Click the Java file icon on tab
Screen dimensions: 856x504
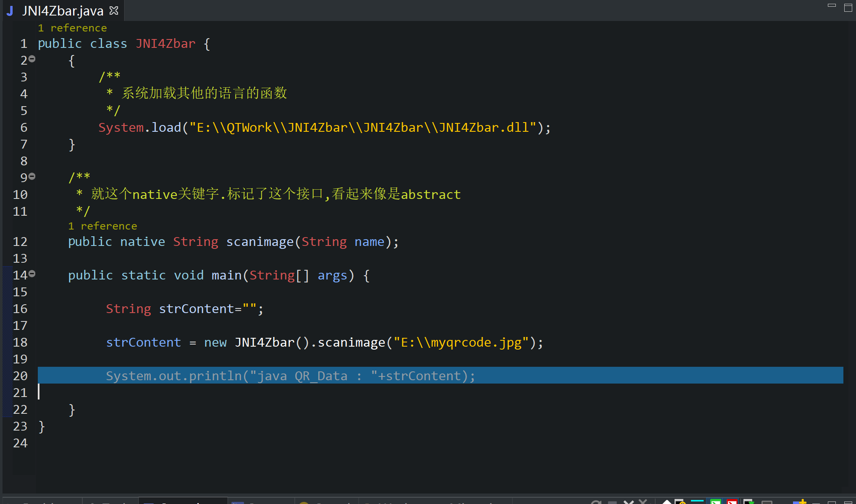tap(10, 10)
